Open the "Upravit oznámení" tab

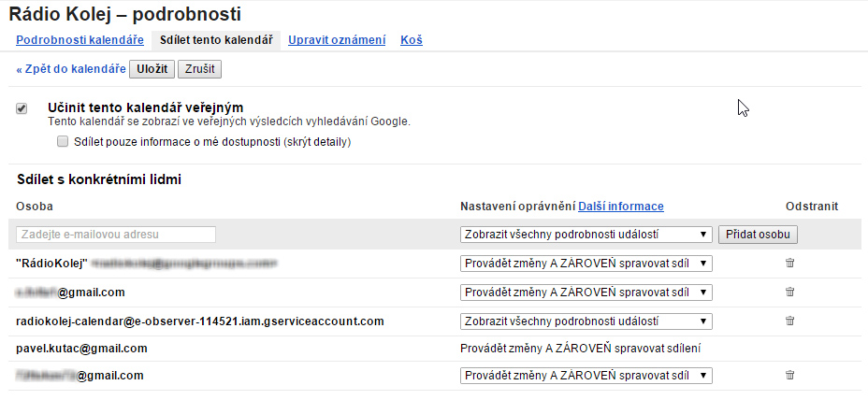coord(337,40)
